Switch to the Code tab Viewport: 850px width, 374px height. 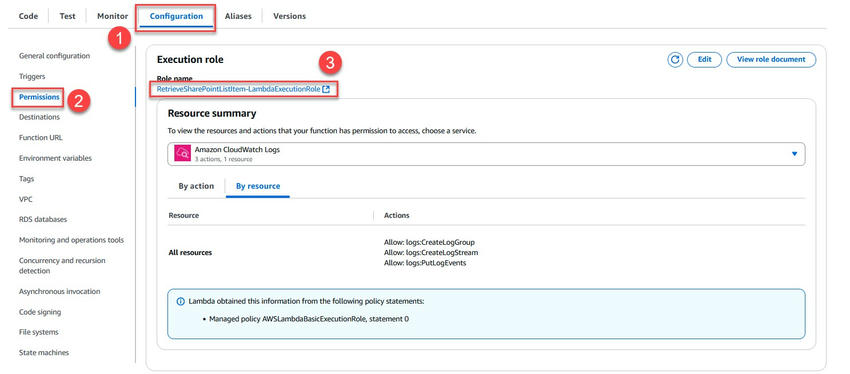coord(29,16)
